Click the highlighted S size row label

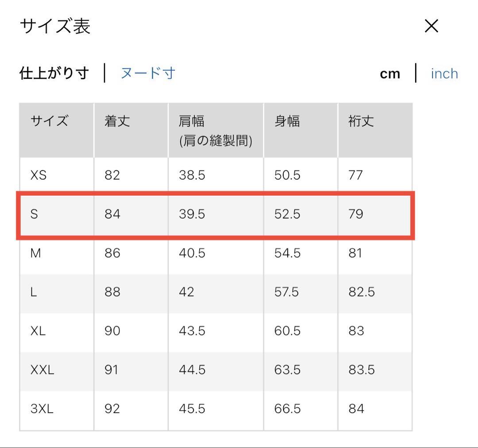click(35, 214)
